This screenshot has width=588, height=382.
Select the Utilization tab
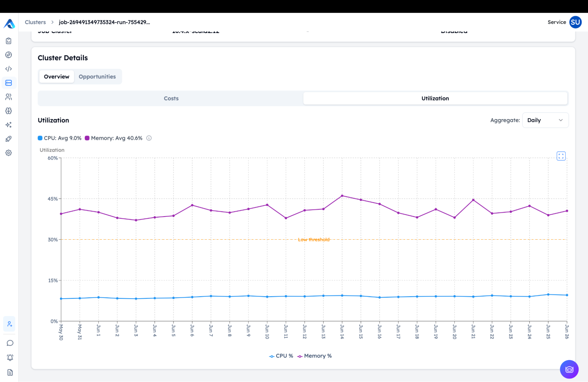(x=435, y=99)
